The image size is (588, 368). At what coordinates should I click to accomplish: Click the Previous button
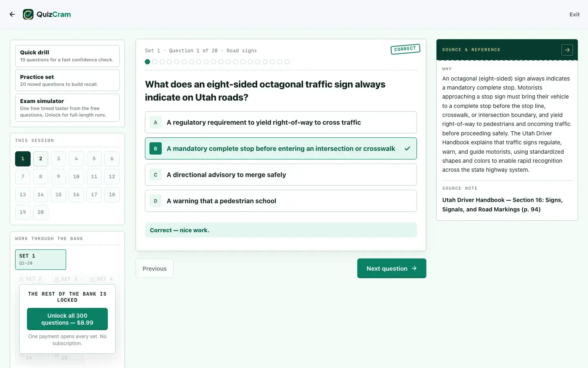tap(154, 268)
